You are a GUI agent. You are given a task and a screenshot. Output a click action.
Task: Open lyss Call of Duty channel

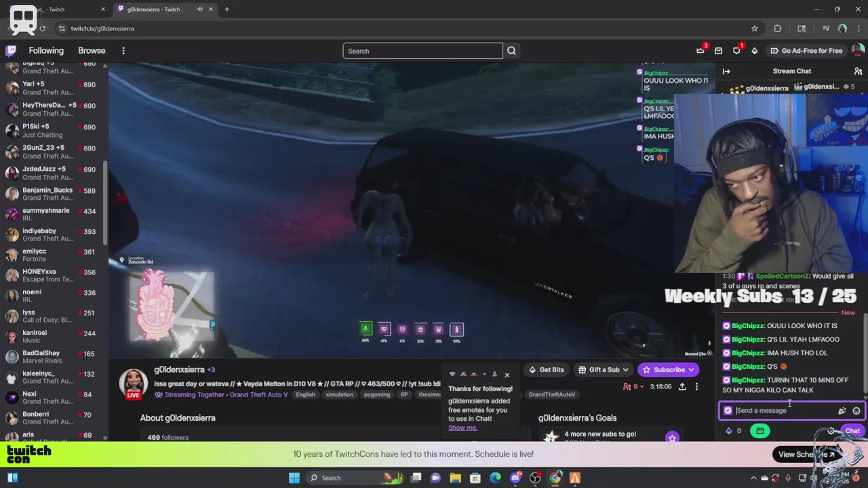click(53, 316)
